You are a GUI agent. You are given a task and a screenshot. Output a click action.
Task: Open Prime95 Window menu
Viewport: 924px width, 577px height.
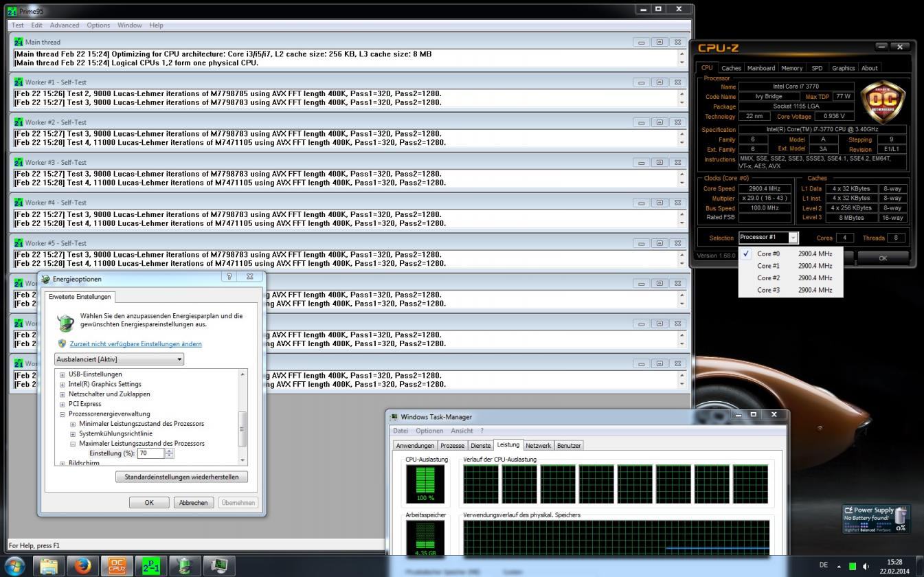pos(130,25)
